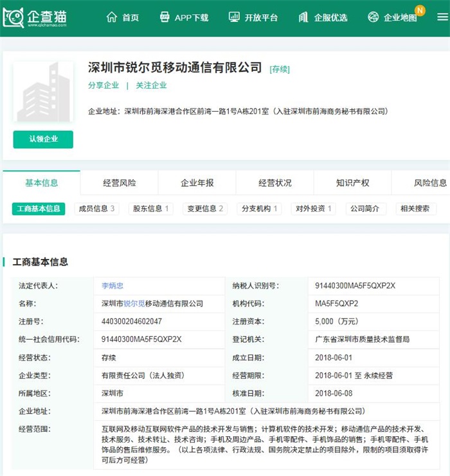Open legal representative 李炳忠 link

[113, 286]
